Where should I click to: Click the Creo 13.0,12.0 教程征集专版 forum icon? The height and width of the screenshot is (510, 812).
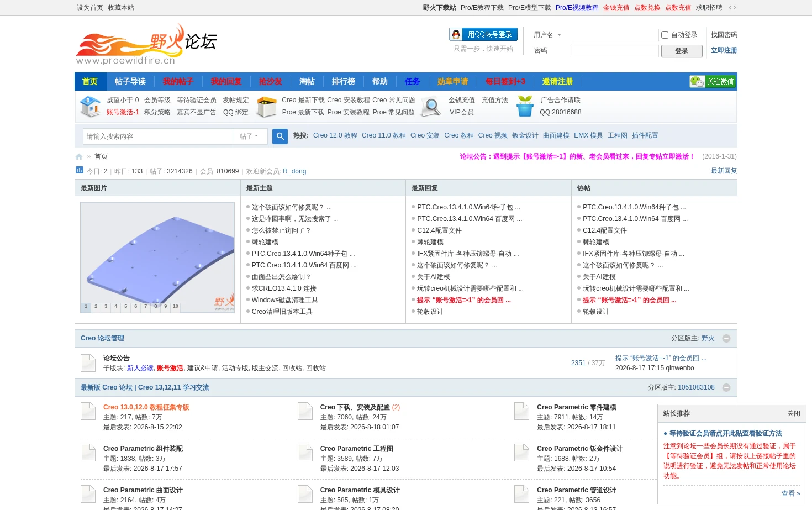(88, 411)
